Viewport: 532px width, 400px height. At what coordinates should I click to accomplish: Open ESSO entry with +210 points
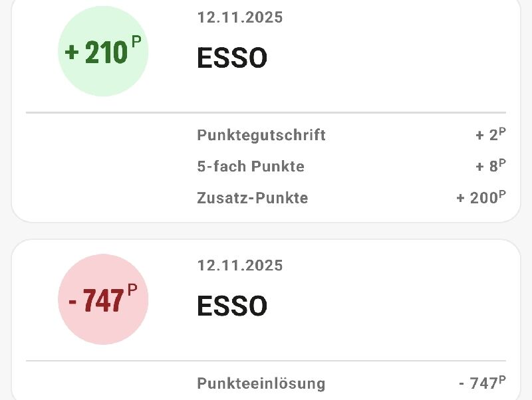pyautogui.click(x=232, y=58)
